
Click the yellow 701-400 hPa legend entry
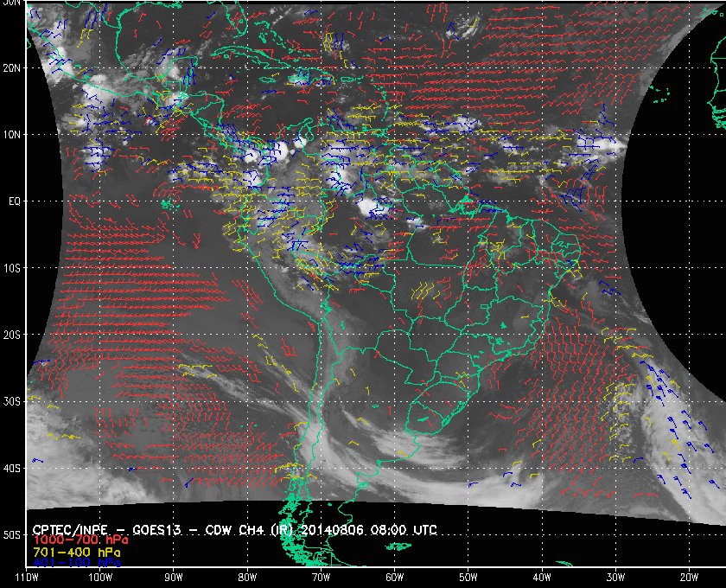76,553
